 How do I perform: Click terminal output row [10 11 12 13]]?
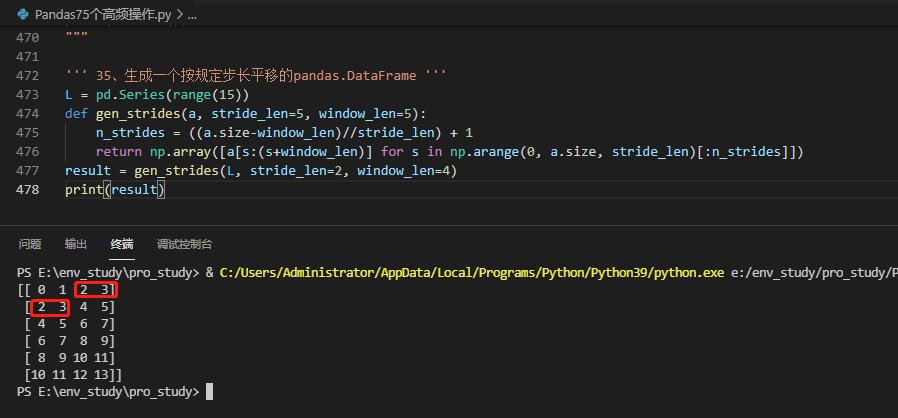click(73, 375)
